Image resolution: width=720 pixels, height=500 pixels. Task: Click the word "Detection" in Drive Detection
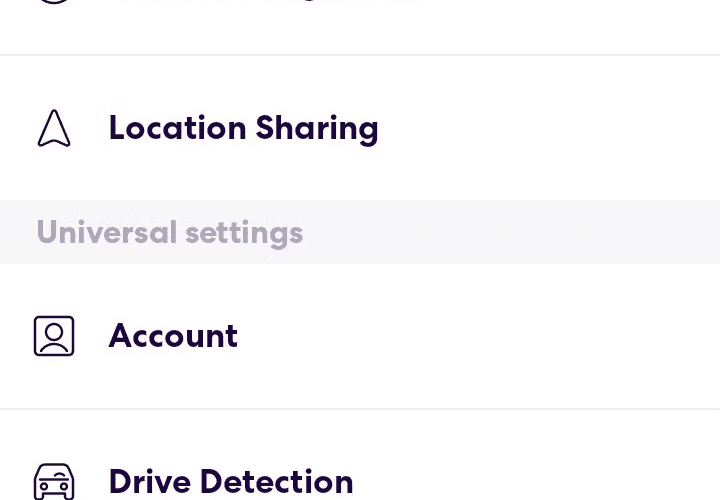[x=277, y=482]
